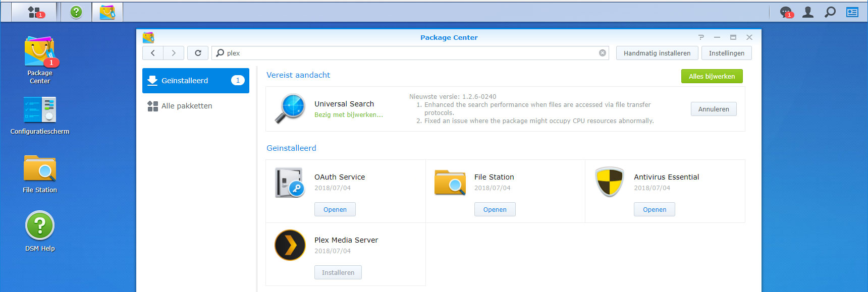The width and height of the screenshot is (868, 292).
Task: Open OAuth Service with its Openen button
Action: [335, 209]
